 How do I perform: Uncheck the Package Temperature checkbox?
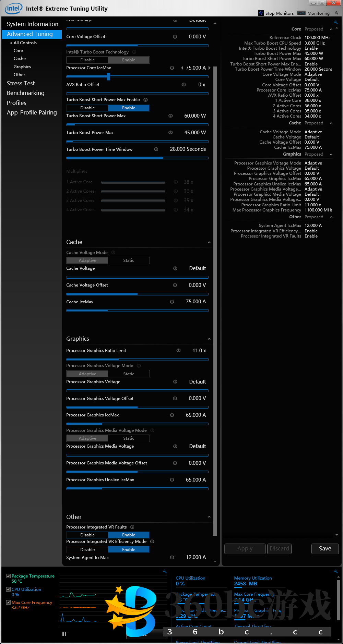(9, 576)
